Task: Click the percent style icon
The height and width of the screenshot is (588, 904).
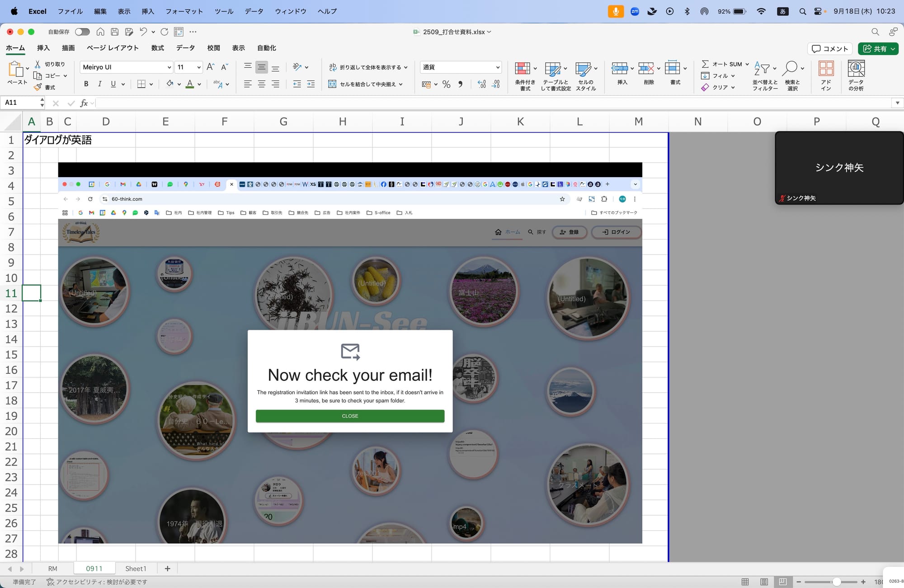Action: pyautogui.click(x=446, y=84)
